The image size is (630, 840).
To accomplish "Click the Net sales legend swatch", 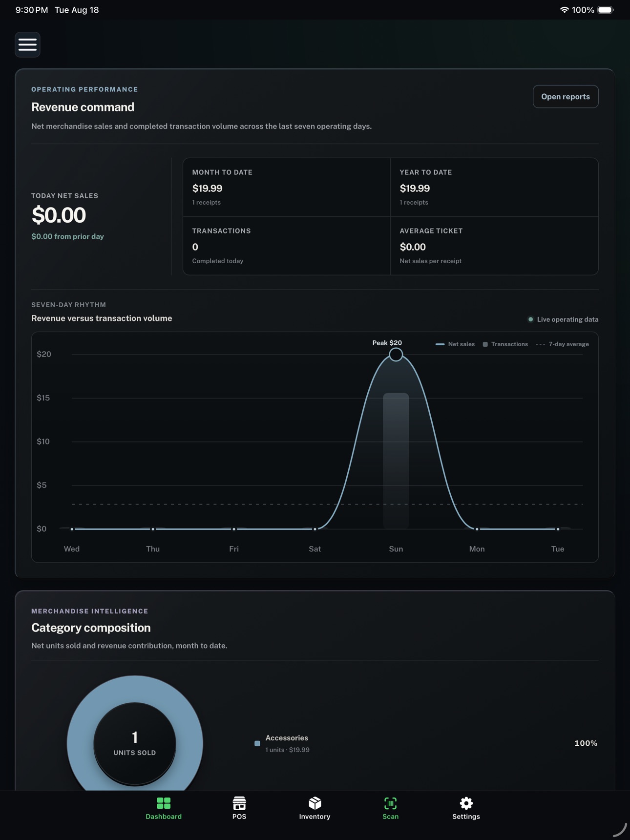I will click(440, 344).
